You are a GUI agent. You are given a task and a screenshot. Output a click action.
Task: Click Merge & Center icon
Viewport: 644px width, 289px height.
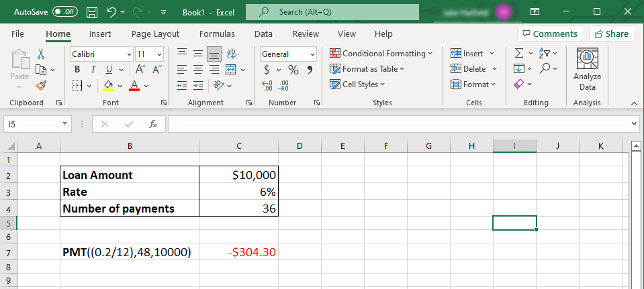coord(231,70)
